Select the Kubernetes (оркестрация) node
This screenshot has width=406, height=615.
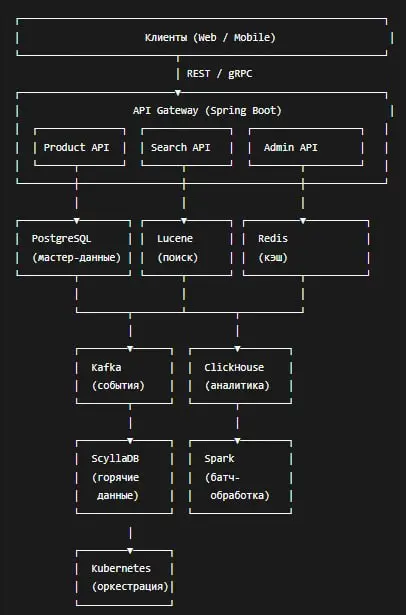click(x=124, y=578)
